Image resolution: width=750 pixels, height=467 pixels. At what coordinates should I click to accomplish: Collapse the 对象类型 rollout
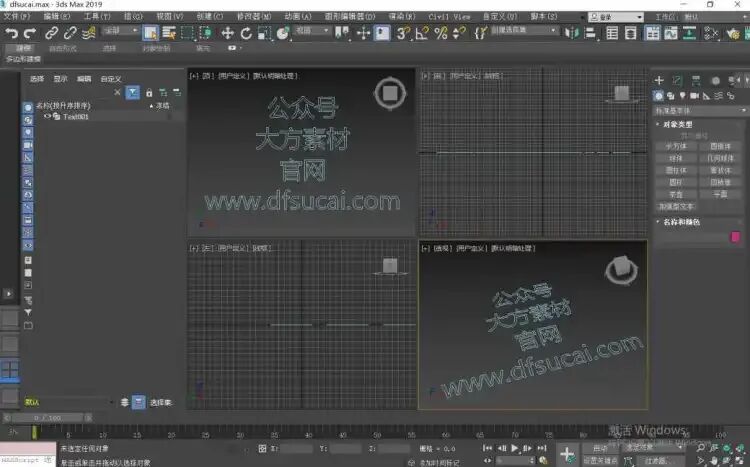(x=677, y=124)
